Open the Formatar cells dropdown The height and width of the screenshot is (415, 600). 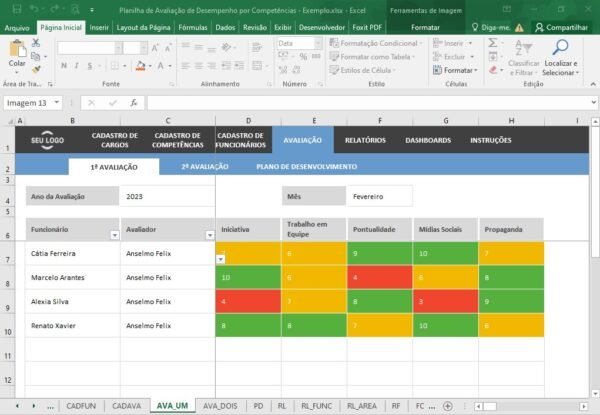455,70
